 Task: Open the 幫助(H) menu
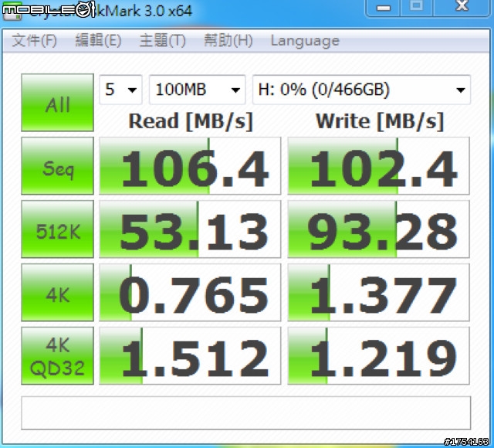(x=228, y=41)
